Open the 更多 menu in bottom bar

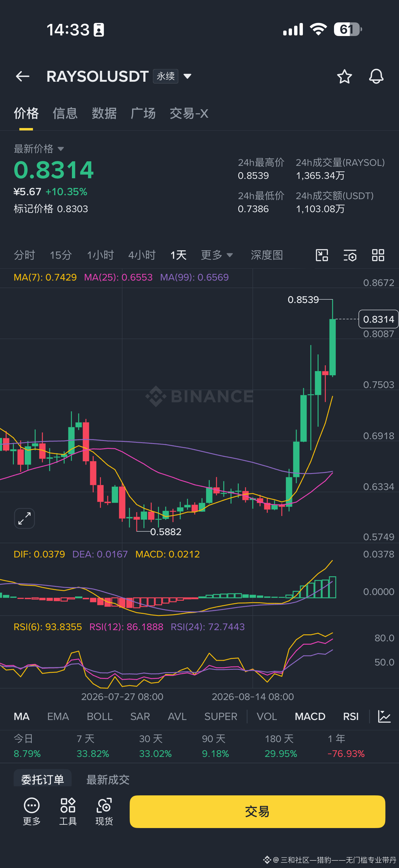[32, 811]
